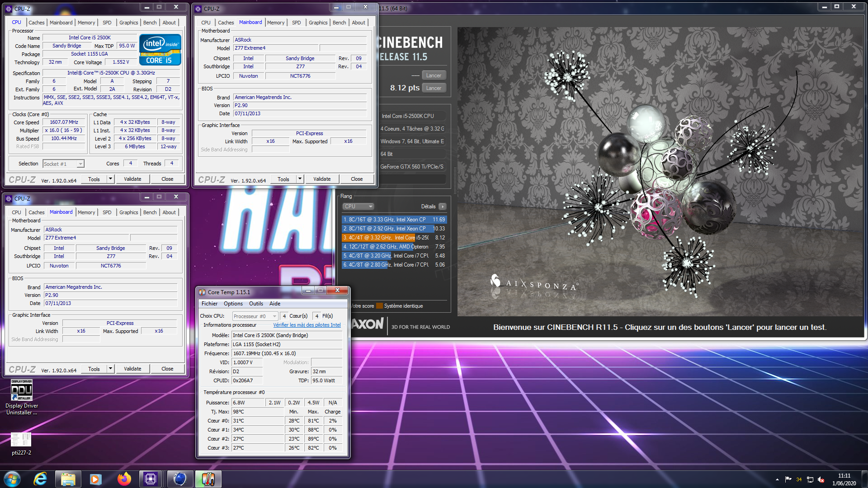Select rank 6 Core i7 2.80 GHz entry

394,265
